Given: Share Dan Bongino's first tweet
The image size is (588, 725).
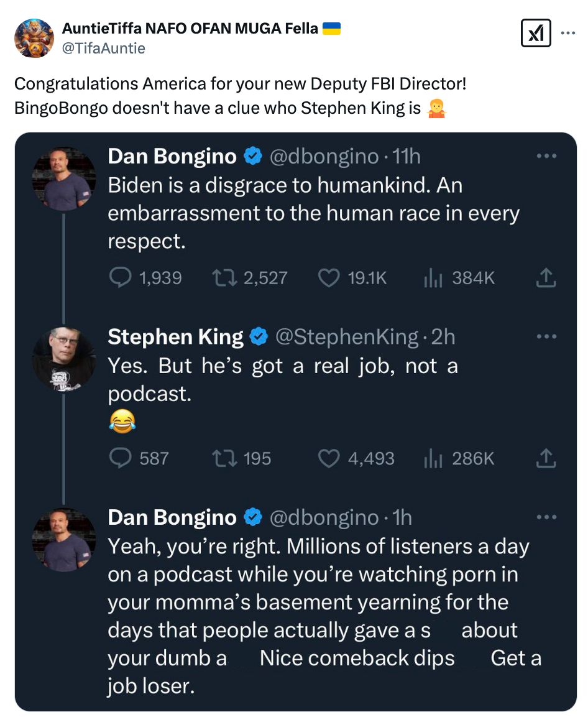Looking at the screenshot, I should [545, 278].
